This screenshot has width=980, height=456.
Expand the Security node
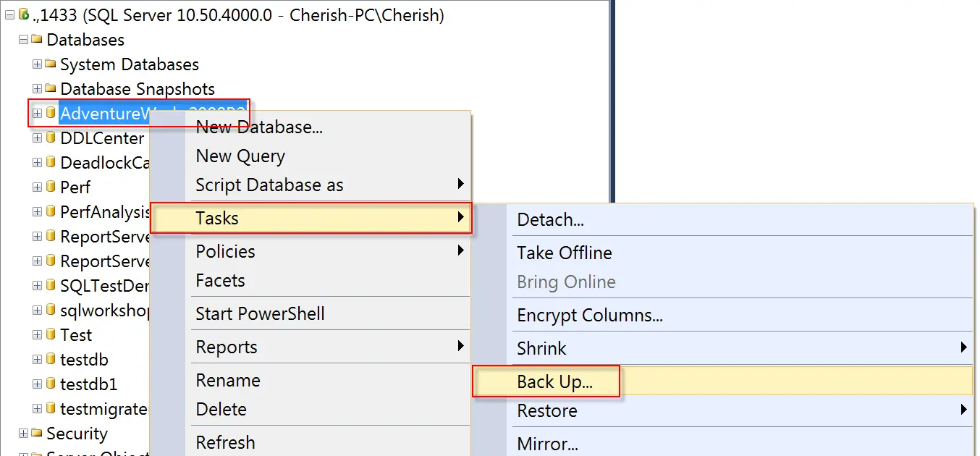23,434
